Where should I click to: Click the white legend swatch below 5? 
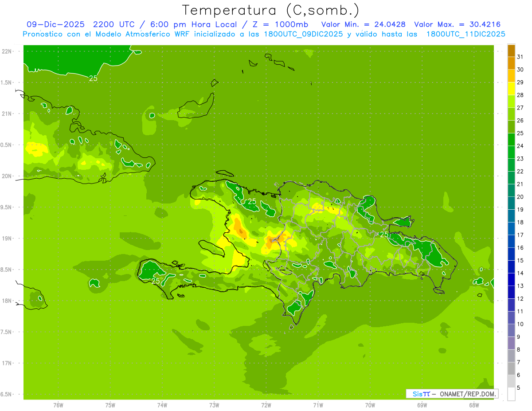pos(511,394)
